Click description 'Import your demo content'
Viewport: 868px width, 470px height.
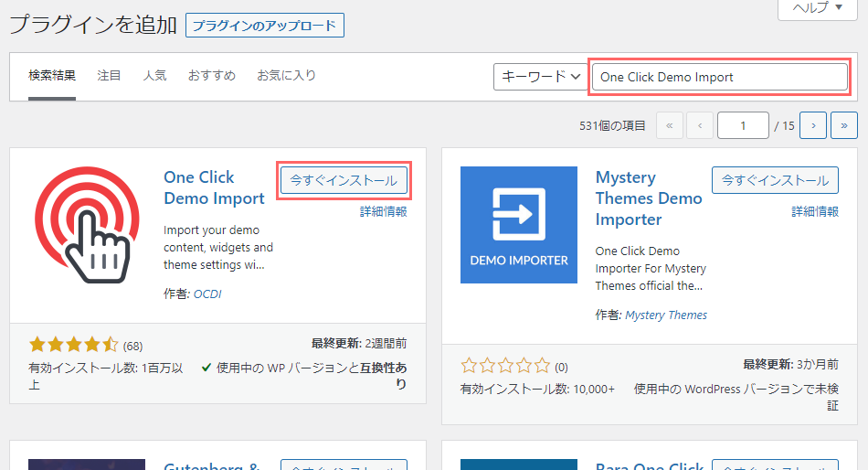pos(218,247)
